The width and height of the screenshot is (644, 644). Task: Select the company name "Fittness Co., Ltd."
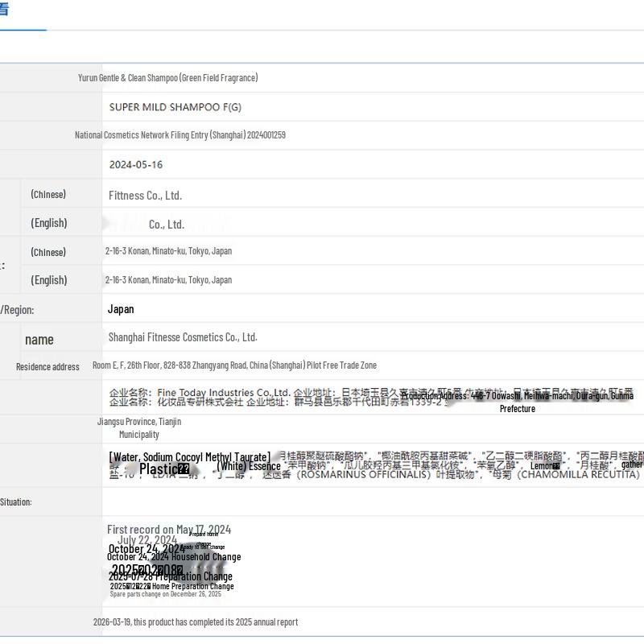(x=146, y=196)
